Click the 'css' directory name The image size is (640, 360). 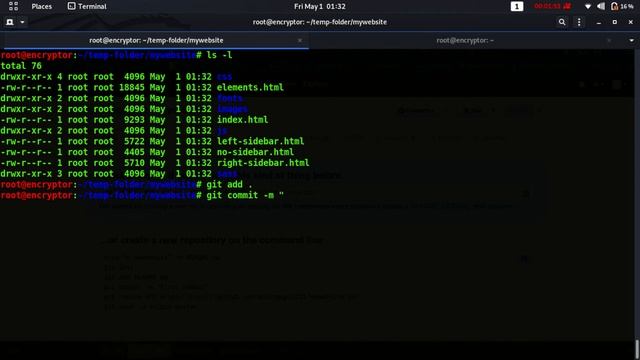click(224, 77)
